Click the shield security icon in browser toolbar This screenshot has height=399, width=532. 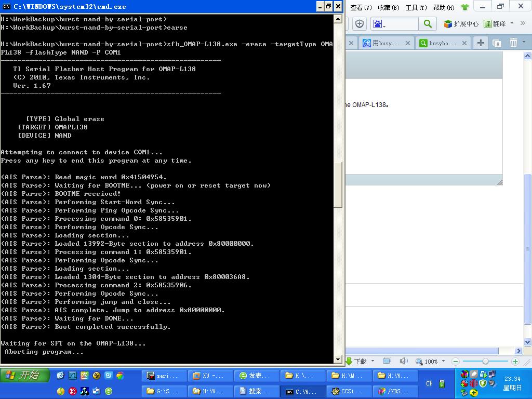360,24
